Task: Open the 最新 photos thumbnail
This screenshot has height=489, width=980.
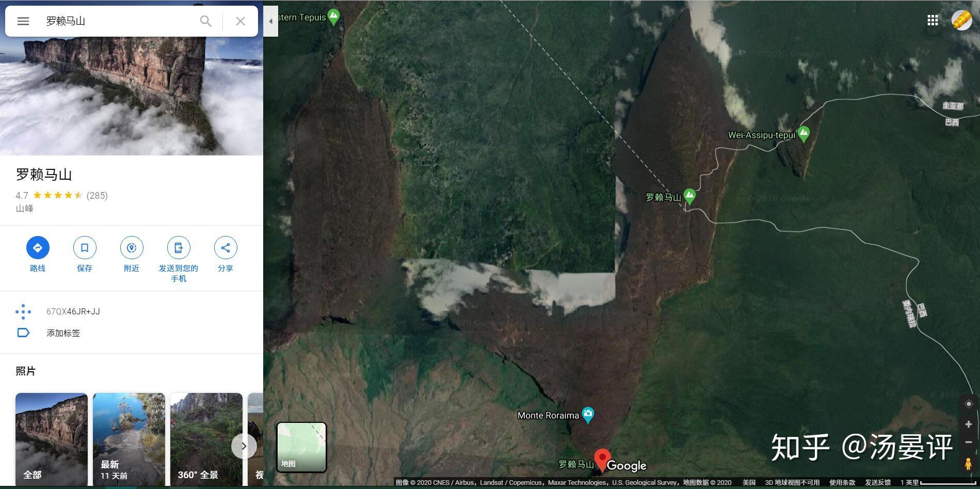Action: 129,439
